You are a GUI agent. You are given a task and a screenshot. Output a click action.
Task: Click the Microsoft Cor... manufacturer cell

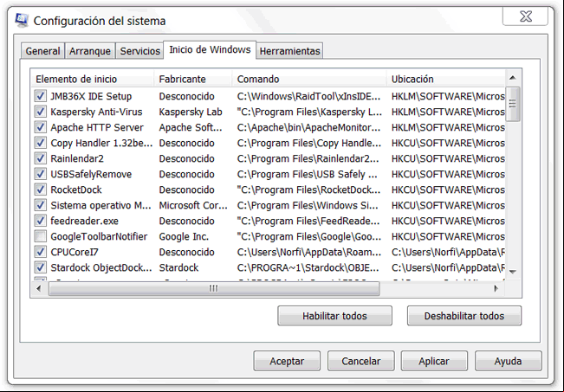coord(193,206)
